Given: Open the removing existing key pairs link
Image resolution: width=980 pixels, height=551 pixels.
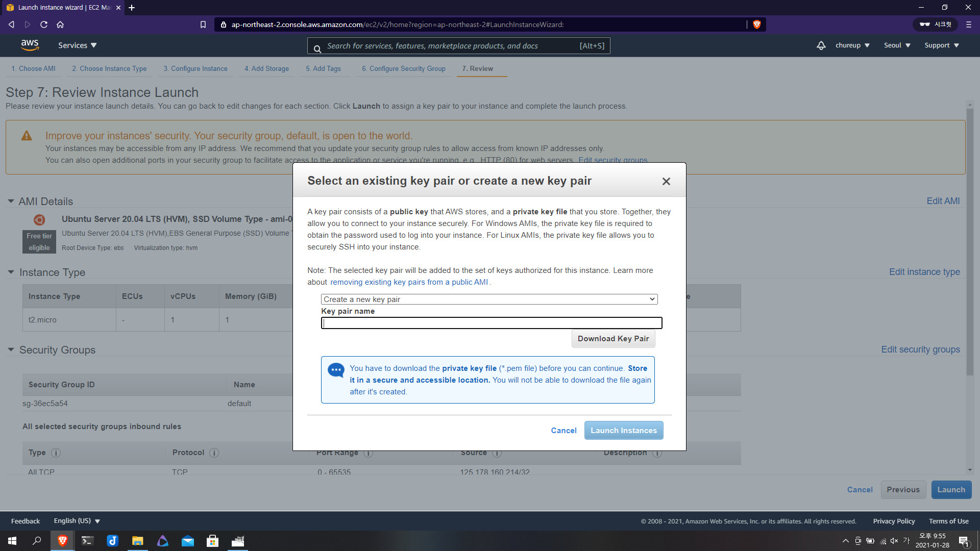Looking at the screenshot, I should 409,282.
